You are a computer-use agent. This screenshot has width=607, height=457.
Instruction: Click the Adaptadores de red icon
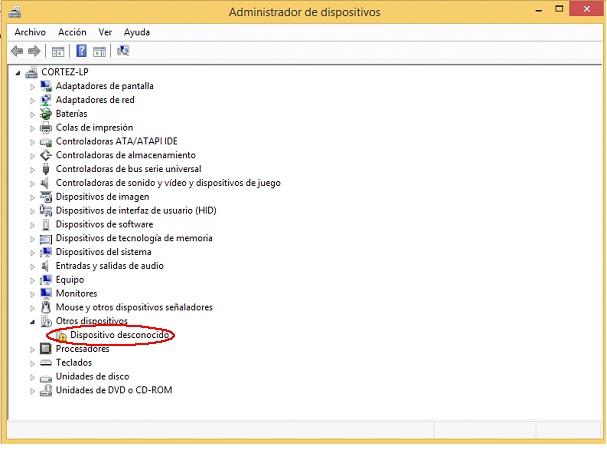(x=46, y=100)
